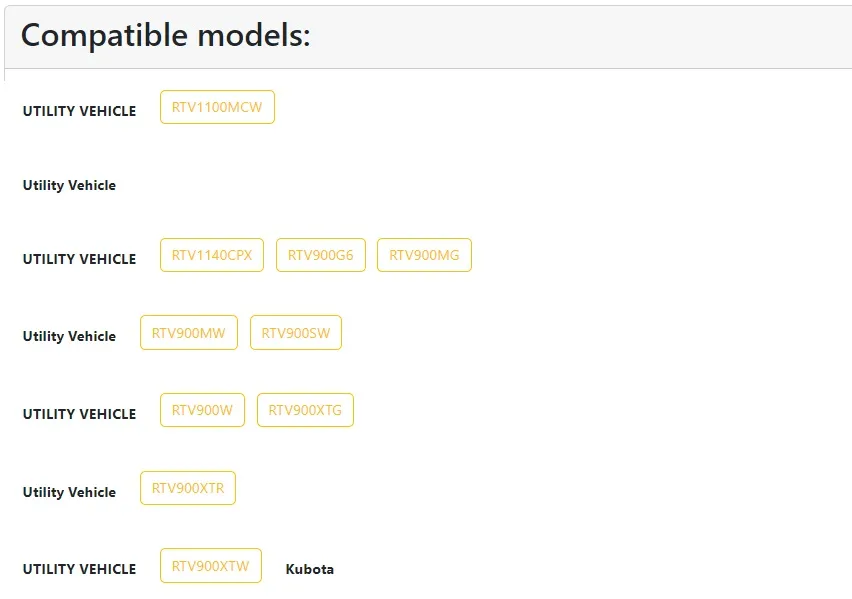Viewport: 852px width, 599px height.
Task: Select the RTV1100MCW model tag
Action: tap(217, 107)
